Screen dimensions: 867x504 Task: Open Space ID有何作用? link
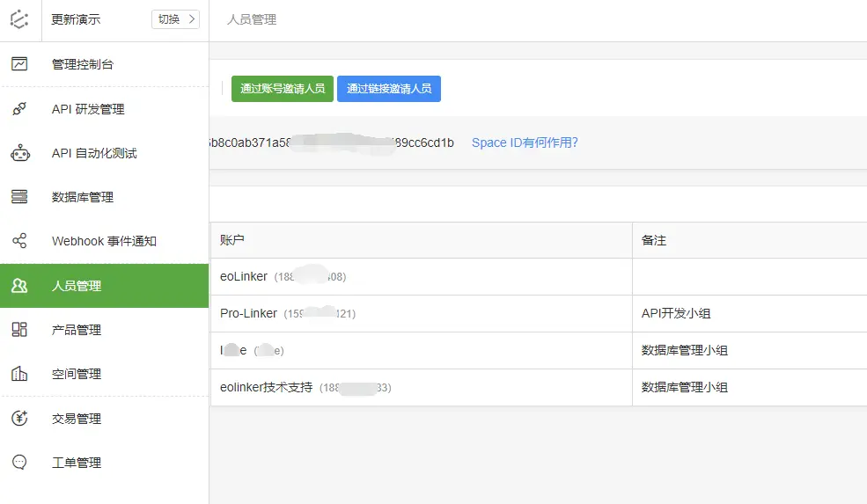(525, 142)
